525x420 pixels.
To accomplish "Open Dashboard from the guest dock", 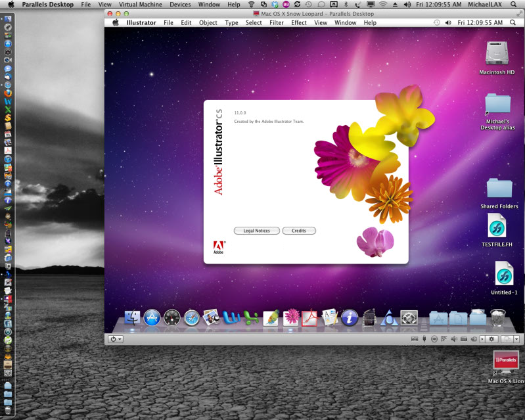I will pyautogui.click(x=171, y=317).
